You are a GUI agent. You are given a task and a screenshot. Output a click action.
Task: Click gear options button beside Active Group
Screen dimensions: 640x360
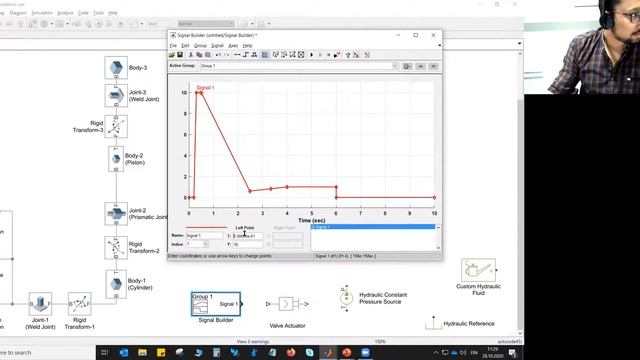407,66
